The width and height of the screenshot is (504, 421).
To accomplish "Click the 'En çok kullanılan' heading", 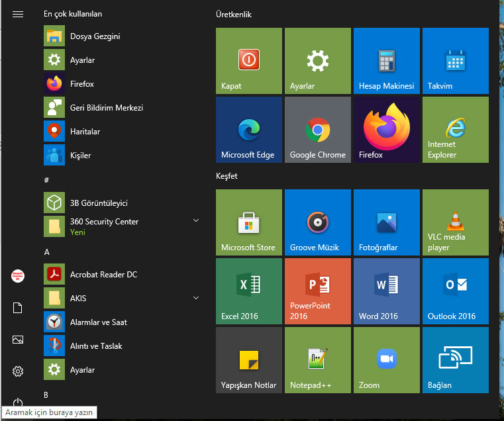I will (73, 14).
